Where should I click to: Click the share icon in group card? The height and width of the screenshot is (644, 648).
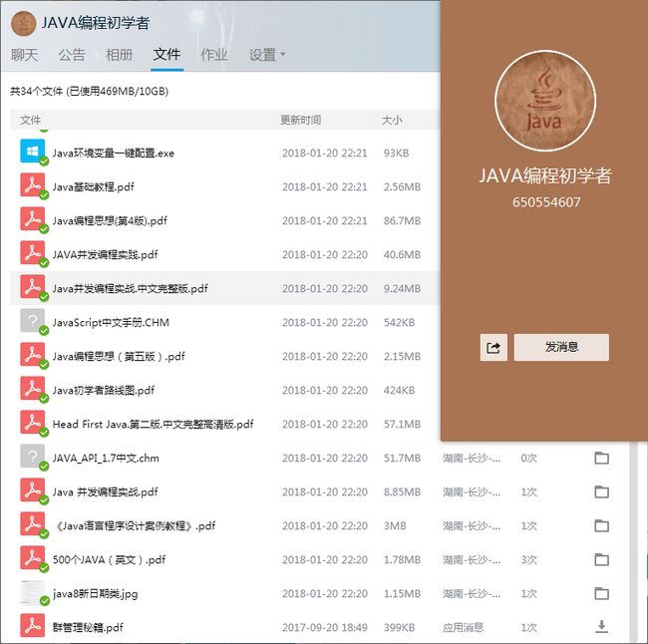pos(493,348)
